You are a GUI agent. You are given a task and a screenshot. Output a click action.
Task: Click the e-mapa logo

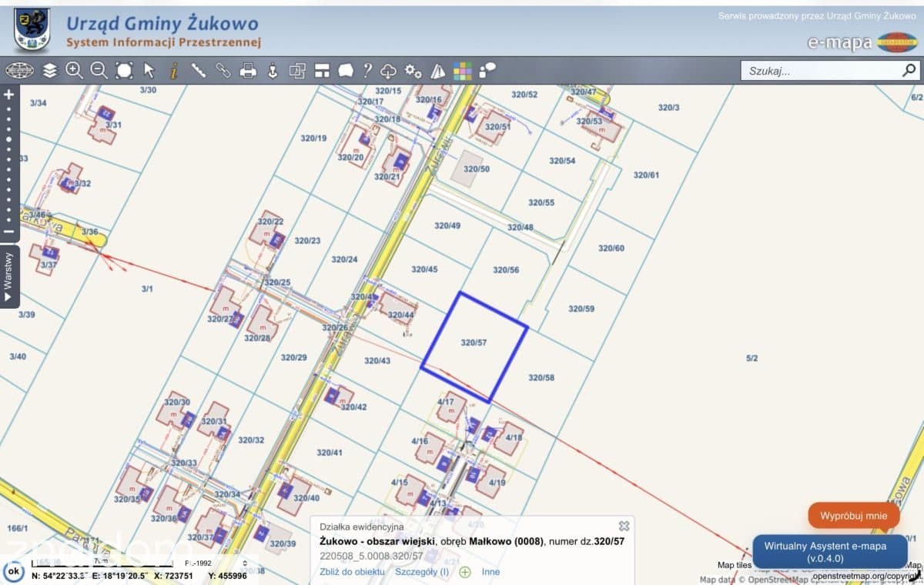click(862, 42)
